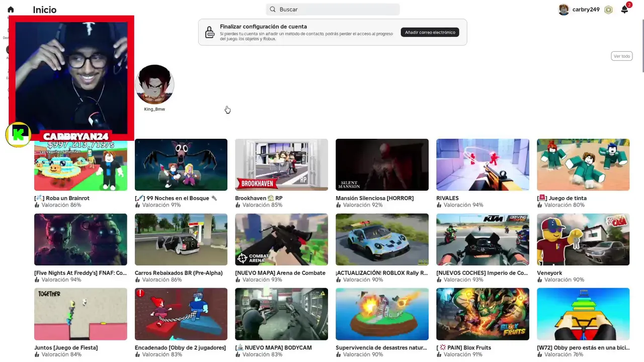Open the Robux icon beside the username
Image resolution: width=644 pixels, height=362 pixels.
click(608, 10)
